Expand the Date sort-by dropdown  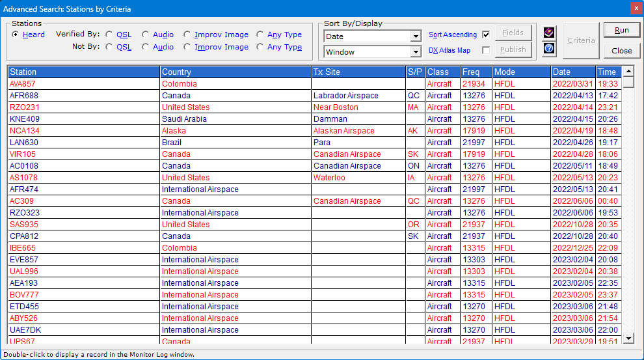point(416,36)
